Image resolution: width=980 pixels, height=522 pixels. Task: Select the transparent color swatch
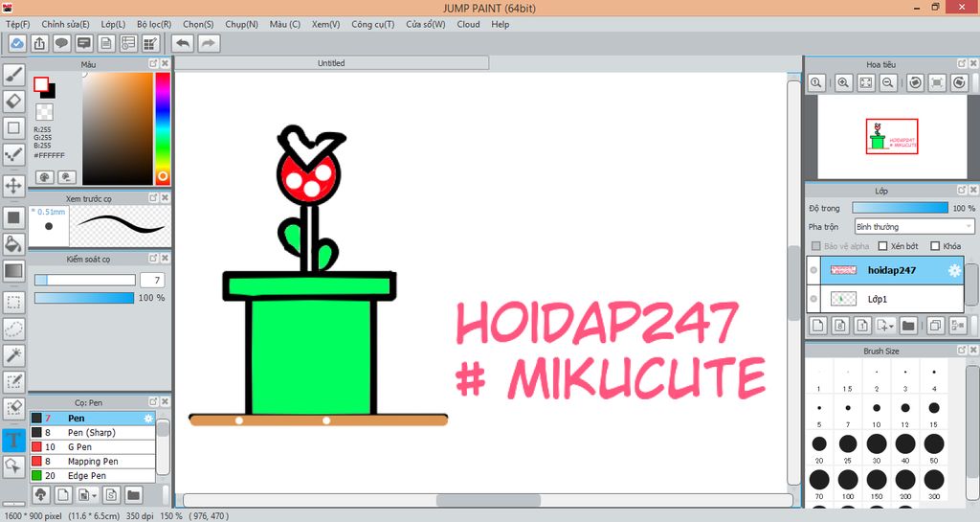[44, 112]
